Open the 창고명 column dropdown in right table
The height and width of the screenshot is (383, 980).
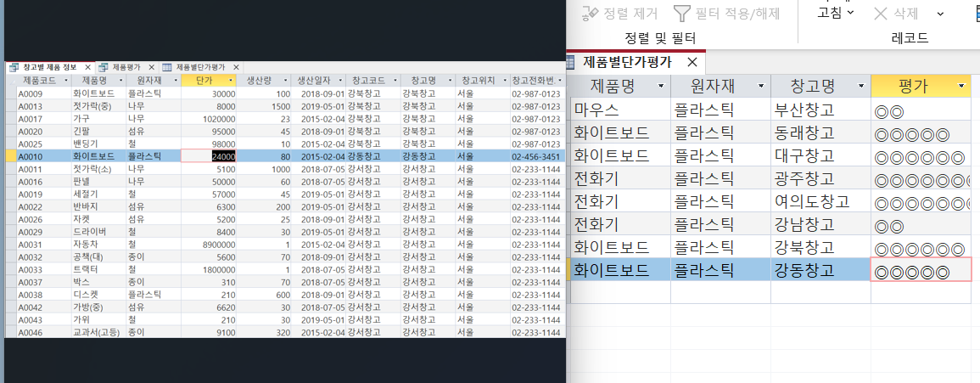tap(861, 86)
